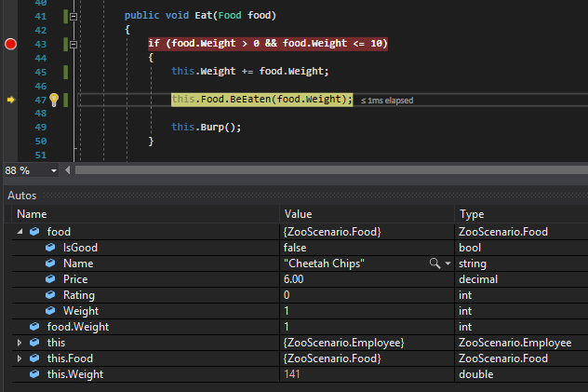Expand the this.Food object node

tap(20, 358)
